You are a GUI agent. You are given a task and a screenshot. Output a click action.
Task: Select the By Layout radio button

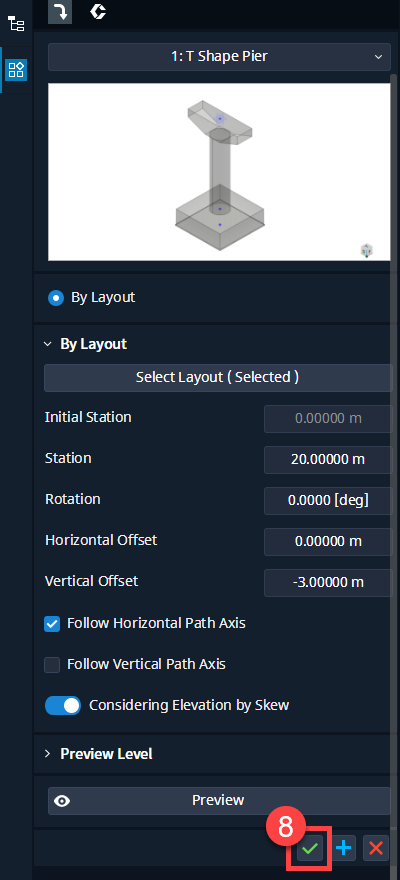[56, 297]
